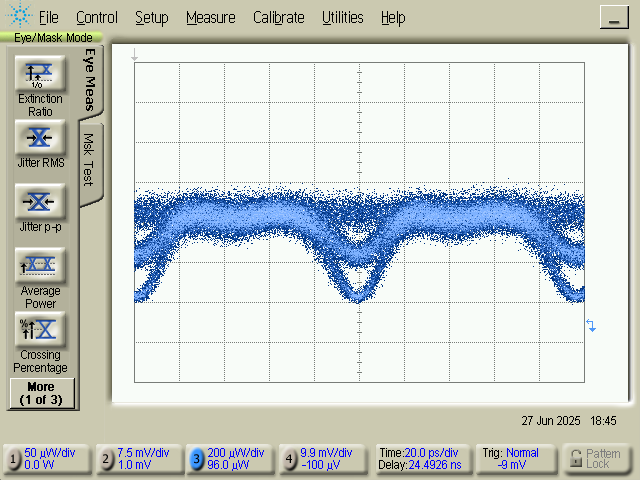Choose the Jitter p-p measurement icon
The width and height of the screenshot is (640, 480).
coord(39,202)
